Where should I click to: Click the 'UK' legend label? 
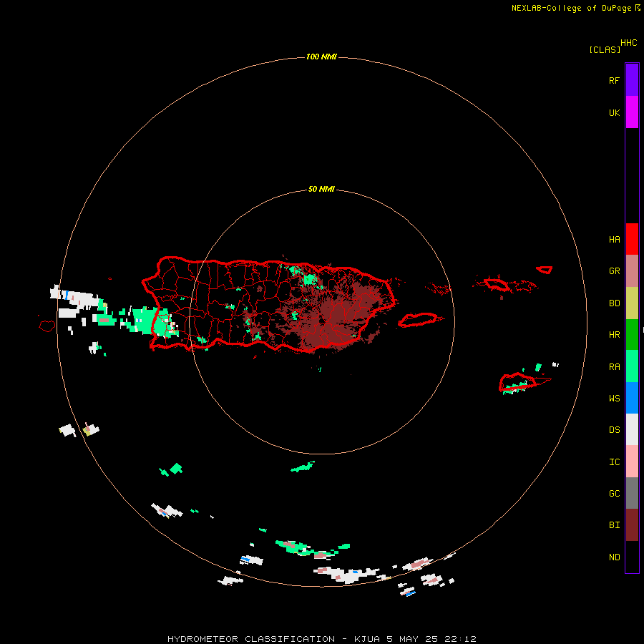614,113
